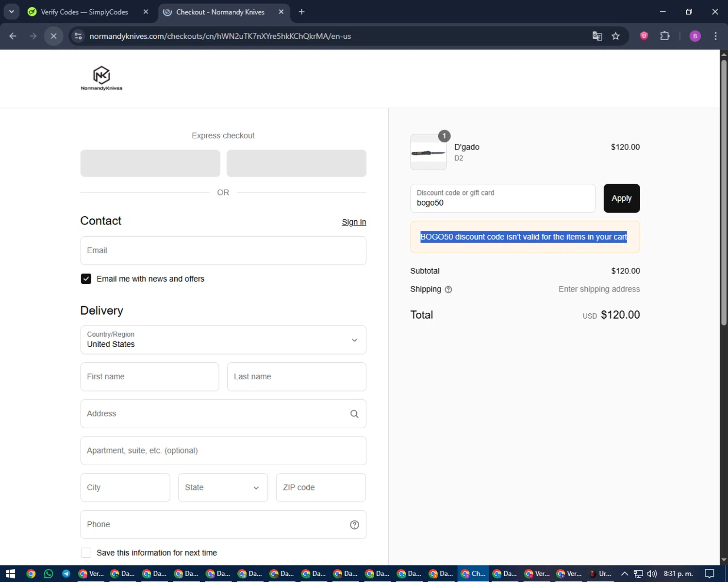The width and height of the screenshot is (728, 582).
Task: Focus the Last name field
Action: [x=297, y=377]
